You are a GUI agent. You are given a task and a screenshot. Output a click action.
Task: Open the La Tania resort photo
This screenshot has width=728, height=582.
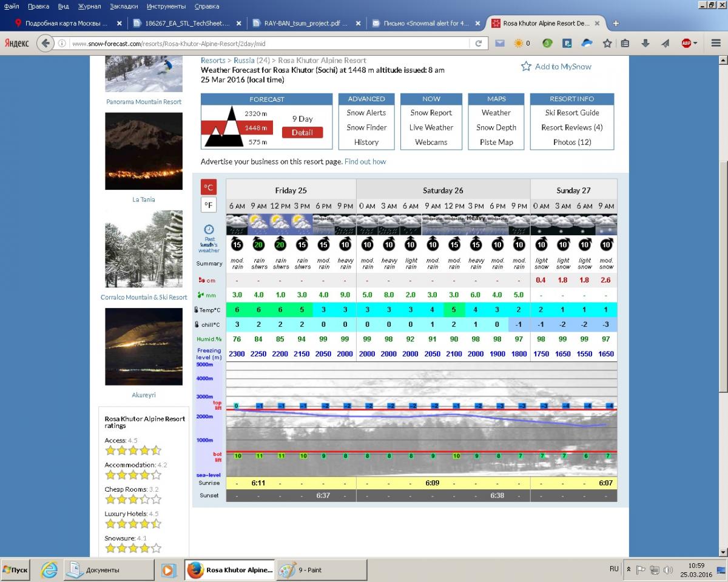click(144, 152)
